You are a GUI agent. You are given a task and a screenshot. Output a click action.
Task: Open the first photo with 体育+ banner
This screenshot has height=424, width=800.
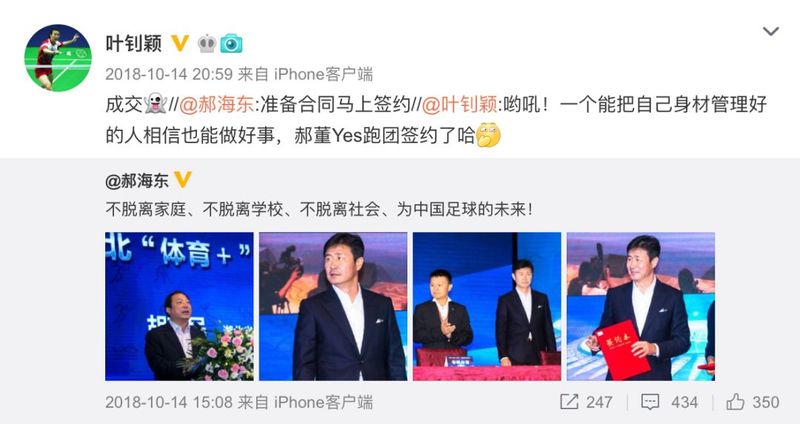point(179,306)
